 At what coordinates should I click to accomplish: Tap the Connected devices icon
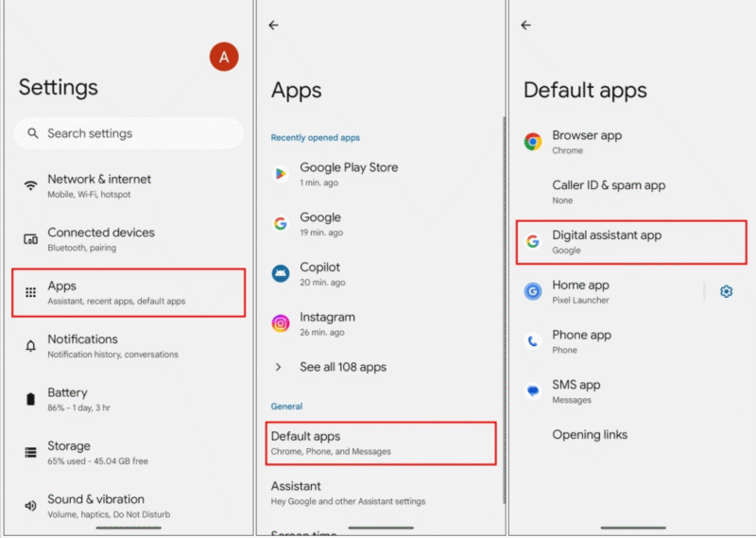(31, 239)
